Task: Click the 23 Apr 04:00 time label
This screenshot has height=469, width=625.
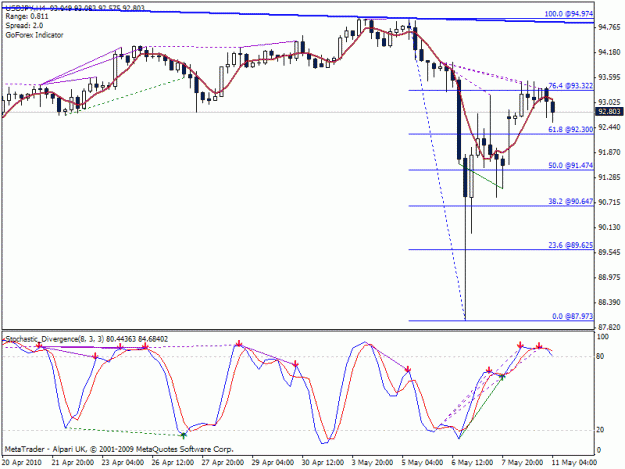Action: pyautogui.click(x=123, y=462)
